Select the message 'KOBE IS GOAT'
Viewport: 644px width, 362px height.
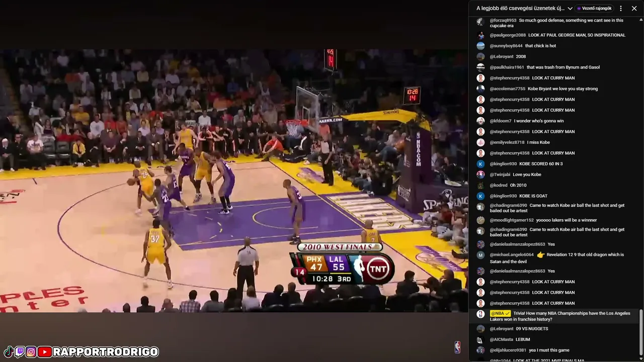point(533,196)
